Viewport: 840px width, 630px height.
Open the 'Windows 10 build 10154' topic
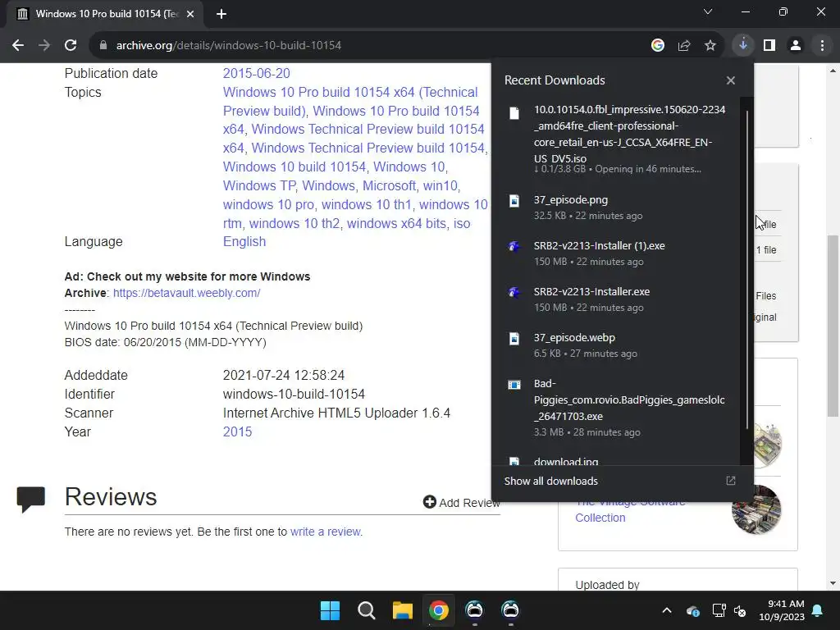tap(294, 167)
